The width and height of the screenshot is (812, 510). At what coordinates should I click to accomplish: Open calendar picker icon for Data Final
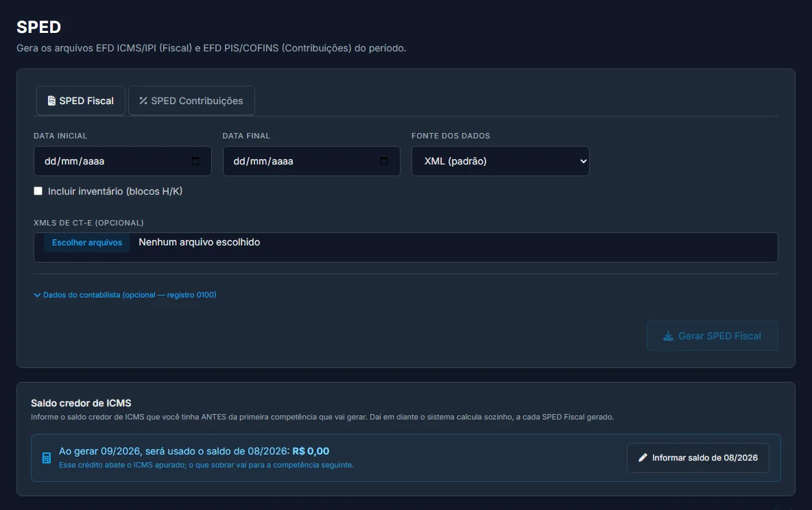coord(384,161)
